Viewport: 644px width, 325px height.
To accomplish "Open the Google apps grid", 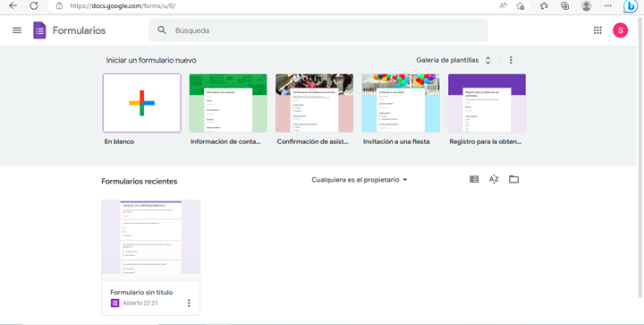I will point(597,30).
